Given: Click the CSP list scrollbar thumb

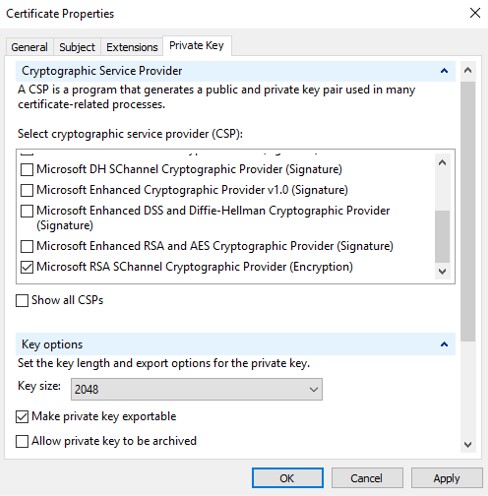Looking at the screenshot, I should pyautogui.click(x=442, y=236).
